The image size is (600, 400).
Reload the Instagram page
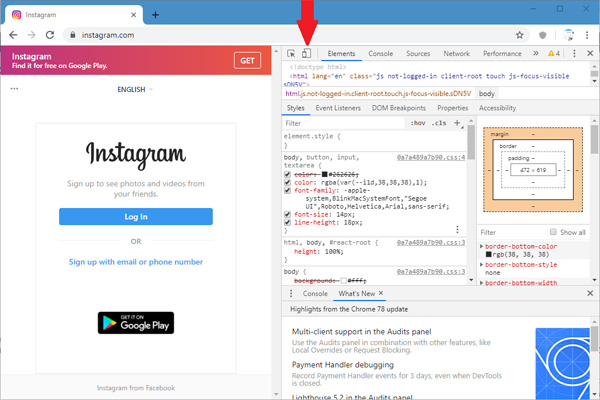[x=50, y=35]
